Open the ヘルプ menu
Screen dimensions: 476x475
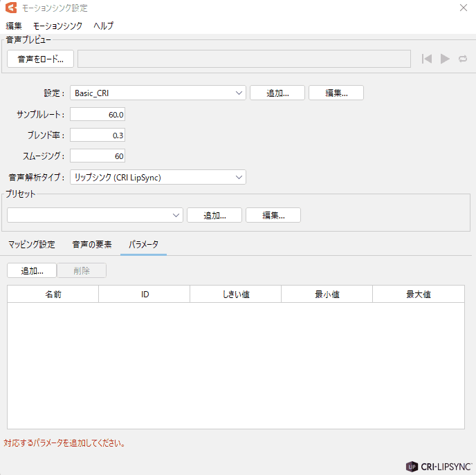[x=103, y=26]
